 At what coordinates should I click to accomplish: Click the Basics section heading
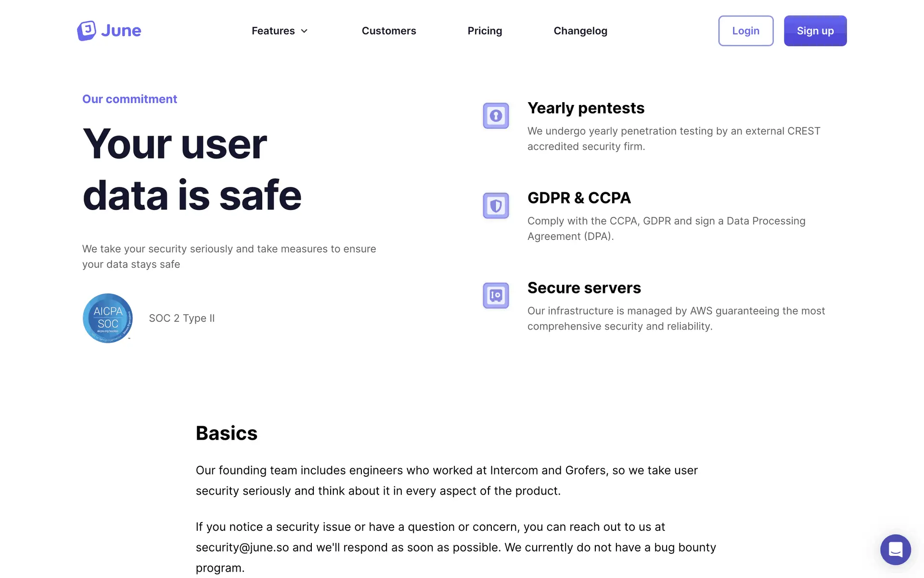pos(226,433)
